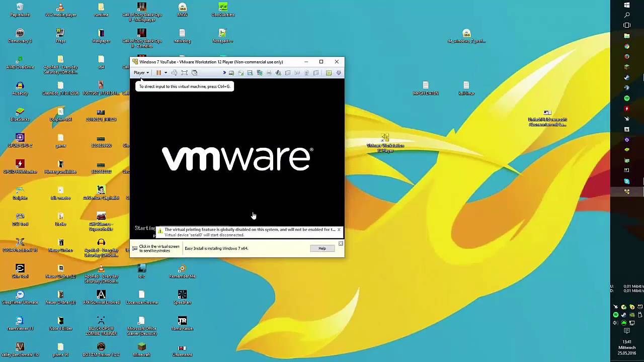Select the TeamViewer 11 desktop icon
This screenshot has width=644, height=362.
click(20, 323)
